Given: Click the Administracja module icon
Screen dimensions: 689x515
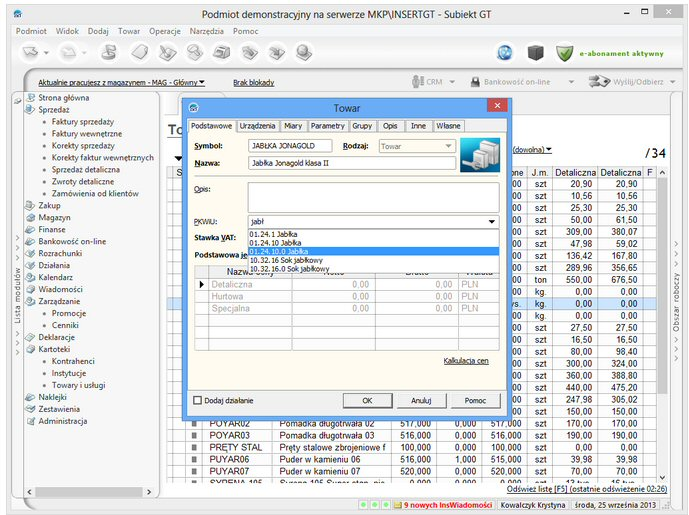Looking at the screenshot, I should pos(30,421).
